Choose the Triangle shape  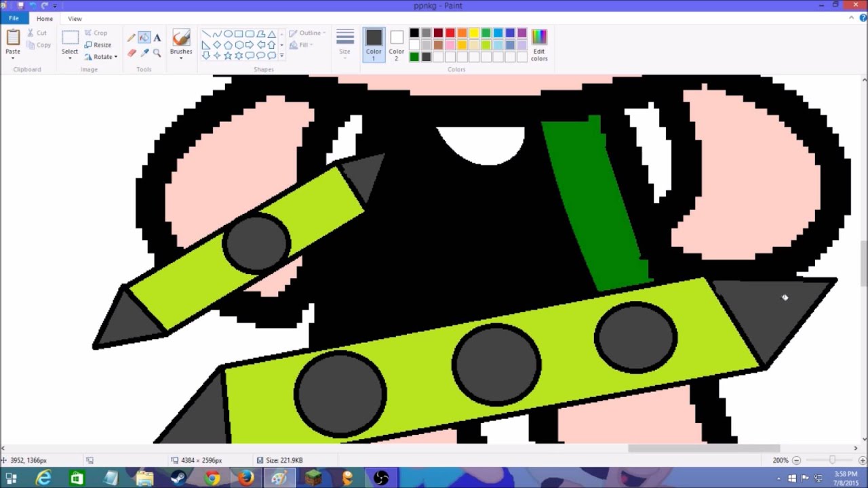click(271, 34)
